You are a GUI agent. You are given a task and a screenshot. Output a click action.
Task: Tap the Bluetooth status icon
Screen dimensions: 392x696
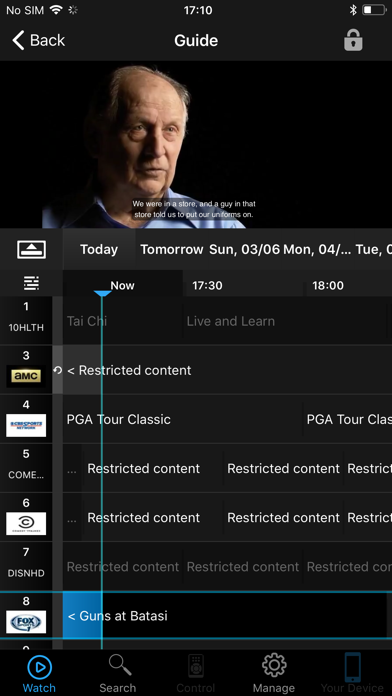[x=353, y=10]
